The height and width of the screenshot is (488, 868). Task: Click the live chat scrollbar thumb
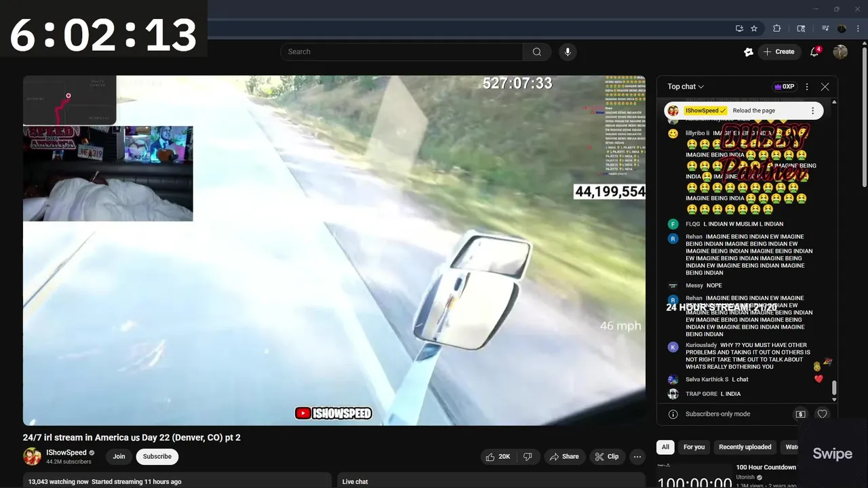point(834,388)
